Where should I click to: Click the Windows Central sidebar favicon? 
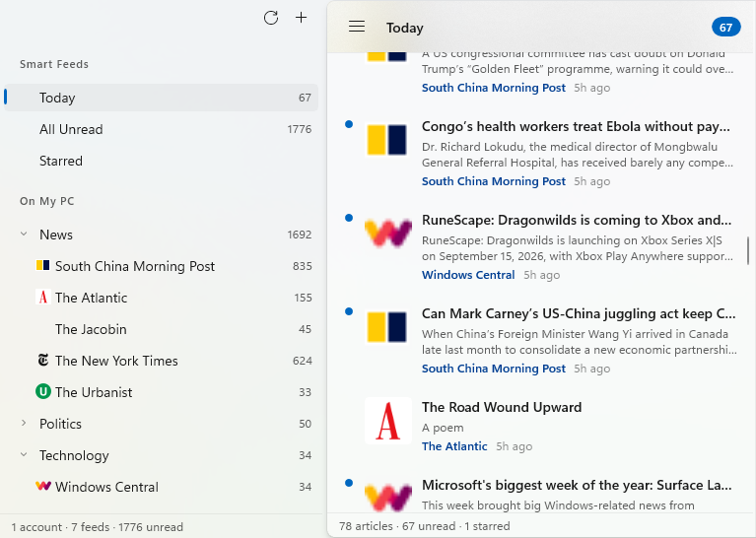43,486
